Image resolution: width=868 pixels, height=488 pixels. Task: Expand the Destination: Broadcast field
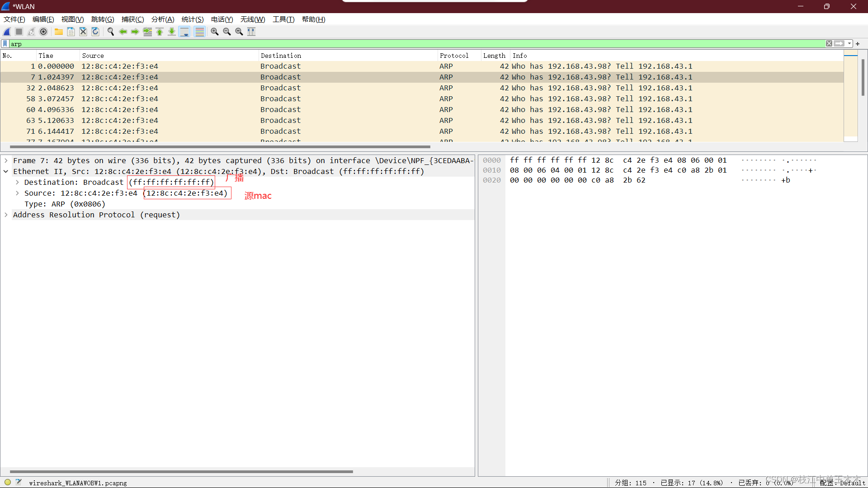click(x=17, y=182)
